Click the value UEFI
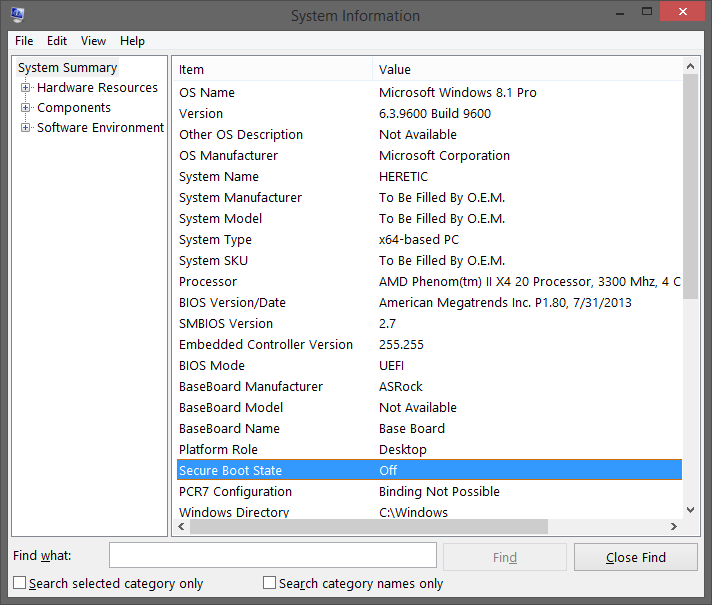 (391, 366)
